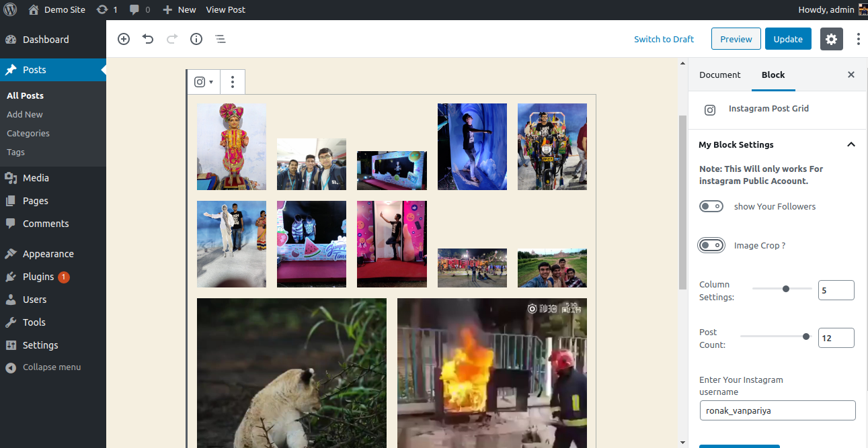Open the editor's more options menu

click(x=858, y=39)
